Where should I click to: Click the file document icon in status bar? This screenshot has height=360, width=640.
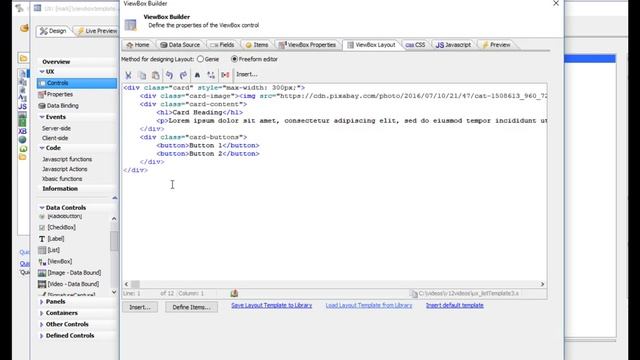coord(413,293)
